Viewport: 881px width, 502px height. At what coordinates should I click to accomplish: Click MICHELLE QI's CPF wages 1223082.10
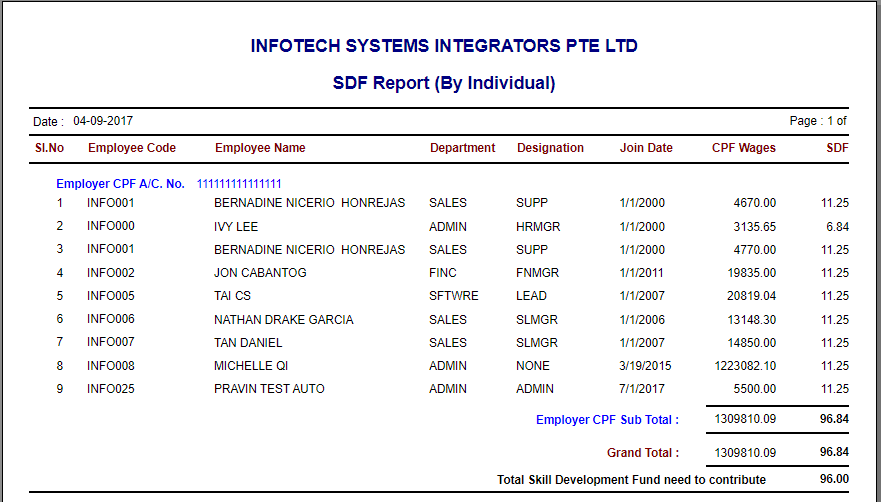click(x=745, y=366)
